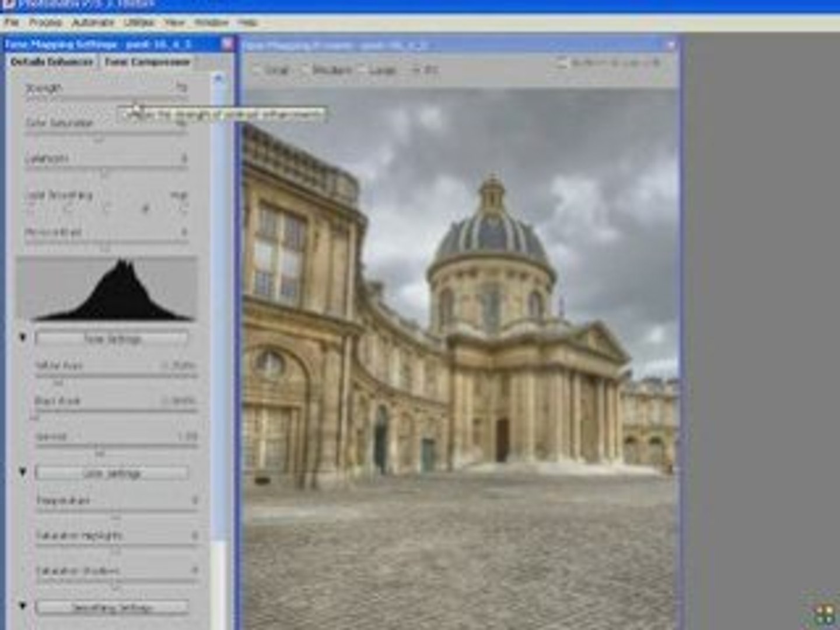The image size is (840, 630).
Task: Click the Photomatix app icon in title bar
Action: click(x=9, y=4)
